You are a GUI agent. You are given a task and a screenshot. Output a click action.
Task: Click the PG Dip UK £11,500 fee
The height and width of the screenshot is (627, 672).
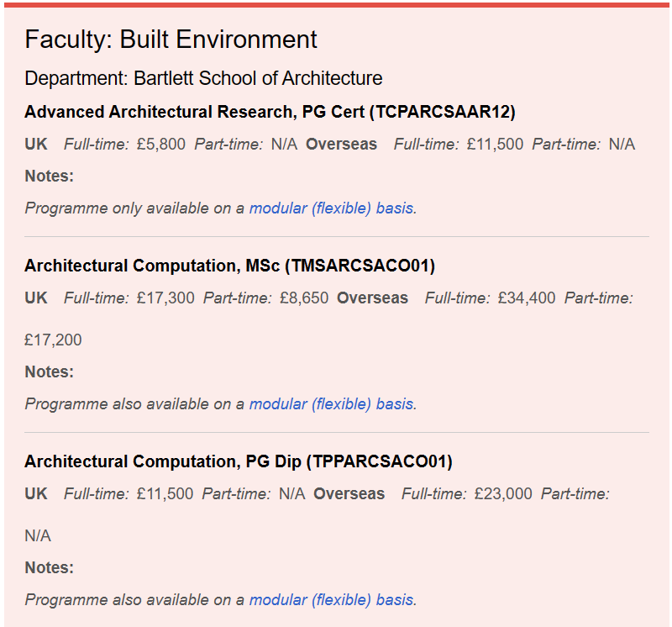coord(165,493)
